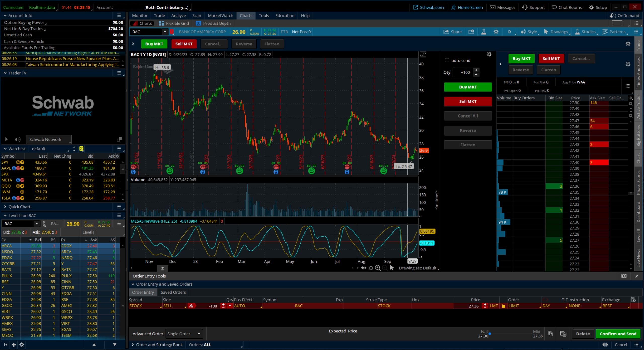Viewport: 644px width, 350px height.
Task: Select TSLA row in watchlist
Action: coord(60,198)
